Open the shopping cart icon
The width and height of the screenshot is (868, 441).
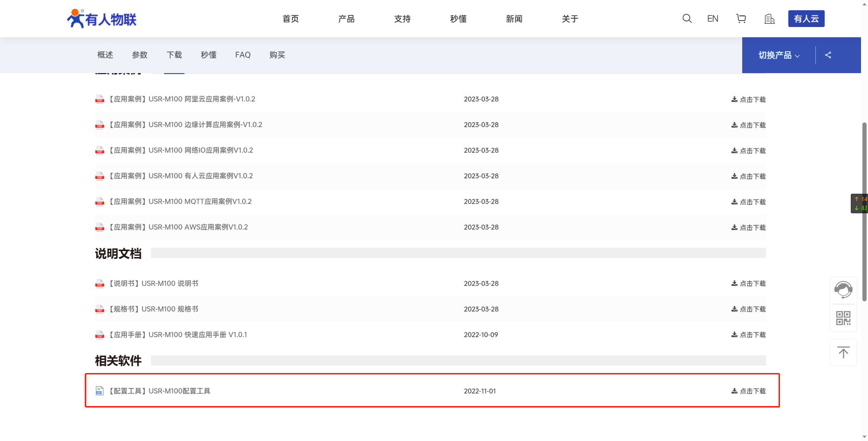tap(741, 19)
